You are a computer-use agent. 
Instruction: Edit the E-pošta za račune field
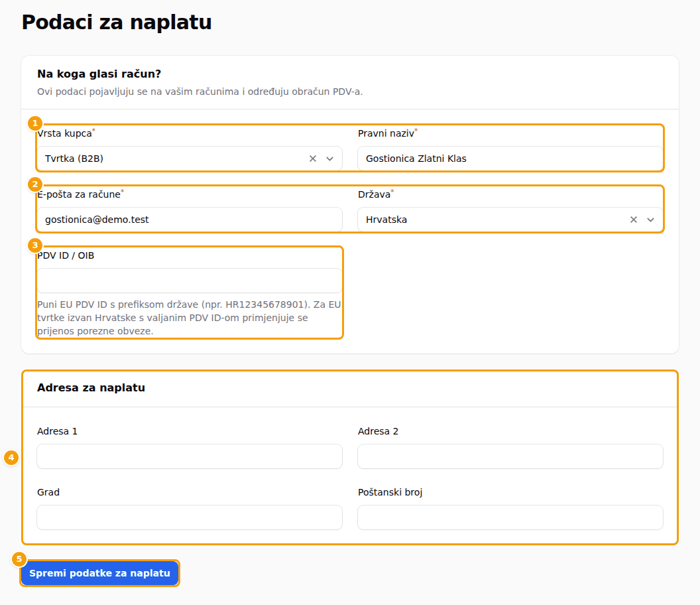[x=190, y=220]
